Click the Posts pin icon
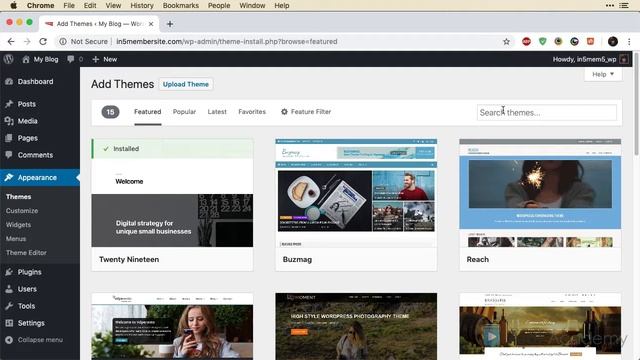Image resolution: width=640 pixels, height=360 pixels. pyautogui.click(x=9, y=104)
